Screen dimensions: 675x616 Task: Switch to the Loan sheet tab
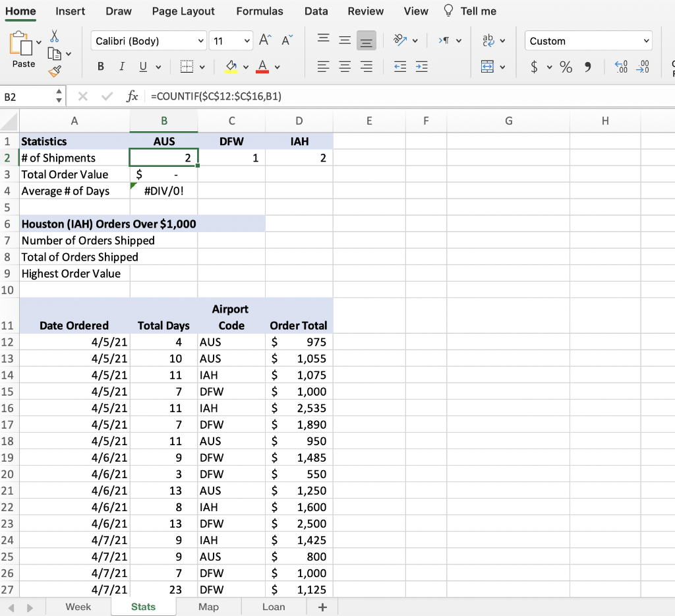pos(274,607)
